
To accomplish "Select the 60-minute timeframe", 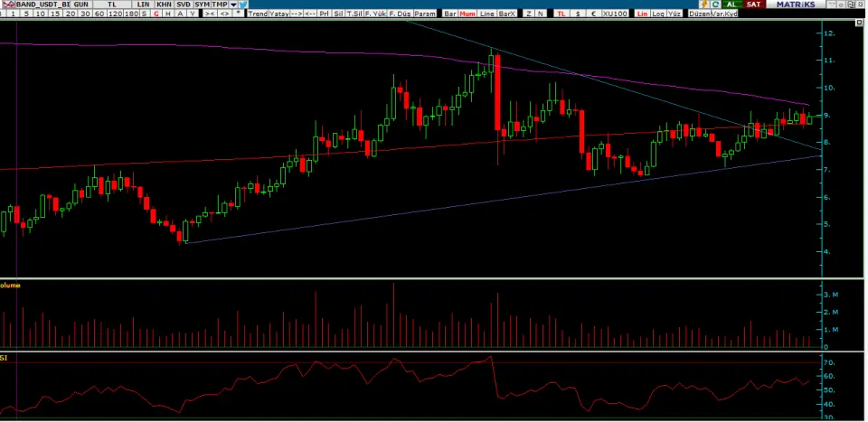I will click(98, 14).
